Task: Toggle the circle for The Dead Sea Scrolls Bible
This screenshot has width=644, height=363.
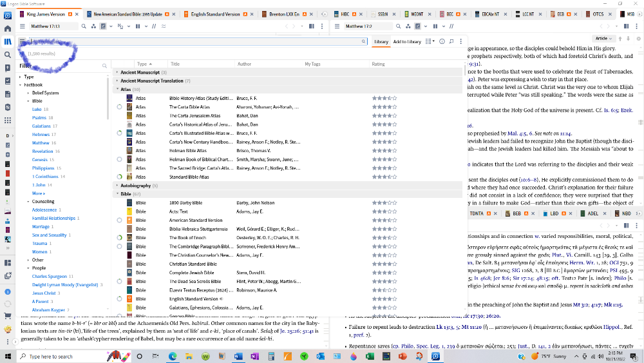Action: (x=119, y=282)
